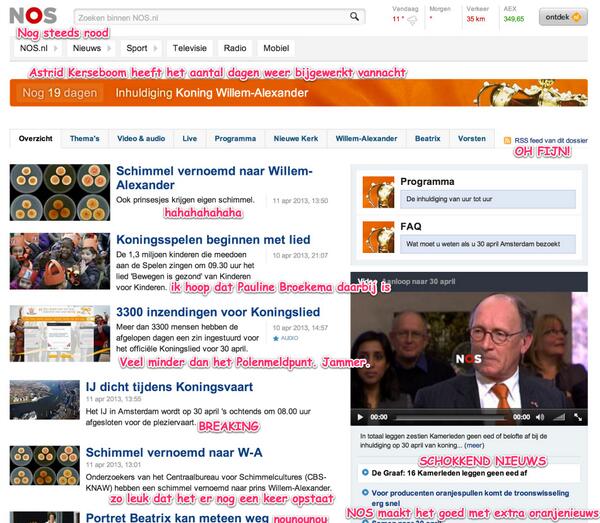The height and width of the screenshot is (523, 600).
Task: Select video item 'De Graaf: 16 Kamerleden leggen geen eed af'
Action: 449,473
